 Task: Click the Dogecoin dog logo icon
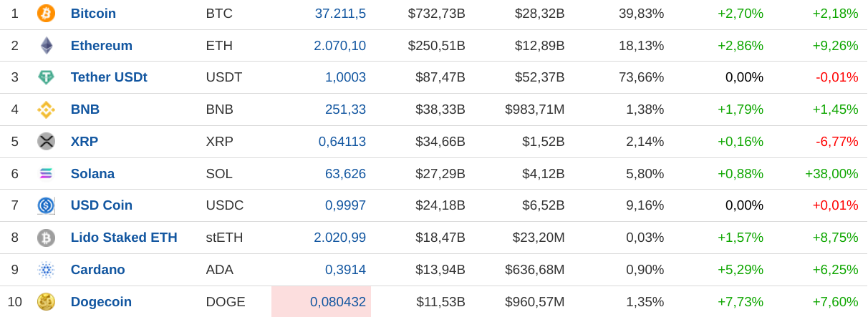(46, 302)
